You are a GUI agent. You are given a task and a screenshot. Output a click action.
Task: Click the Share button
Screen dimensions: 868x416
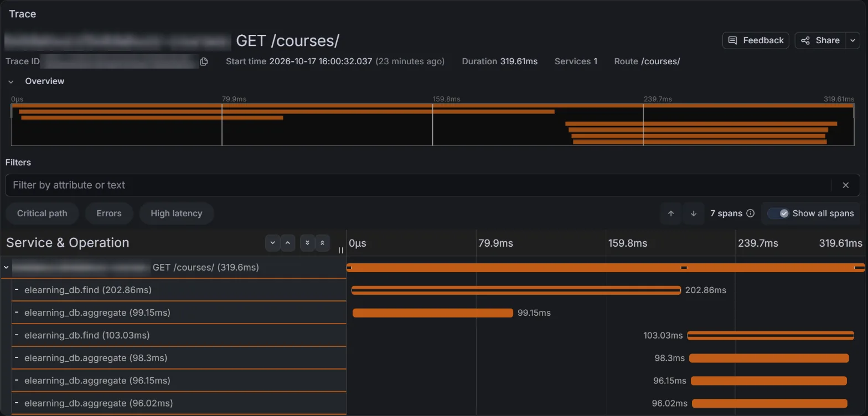[x=820, y=40]
